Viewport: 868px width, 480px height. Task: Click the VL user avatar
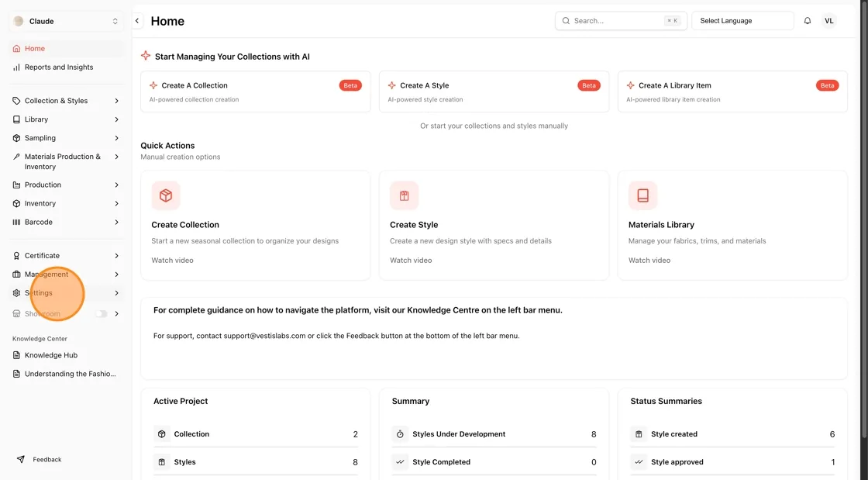[x=828, y=21]
